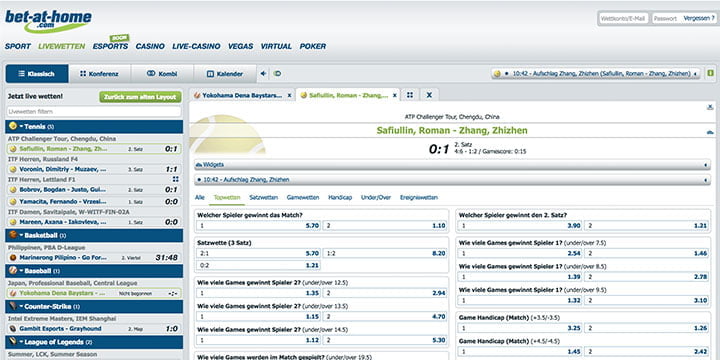The image size is (720, 360).
Task: Expand the Widgets bar
Action: (452, 164)
